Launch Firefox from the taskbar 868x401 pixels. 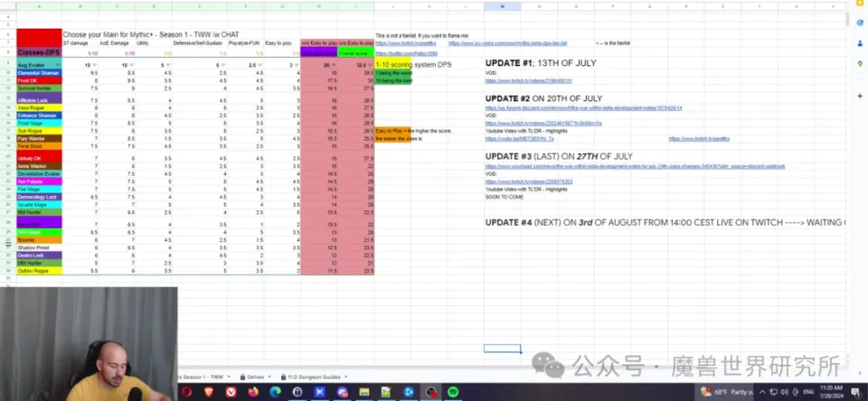click(252, 392)
